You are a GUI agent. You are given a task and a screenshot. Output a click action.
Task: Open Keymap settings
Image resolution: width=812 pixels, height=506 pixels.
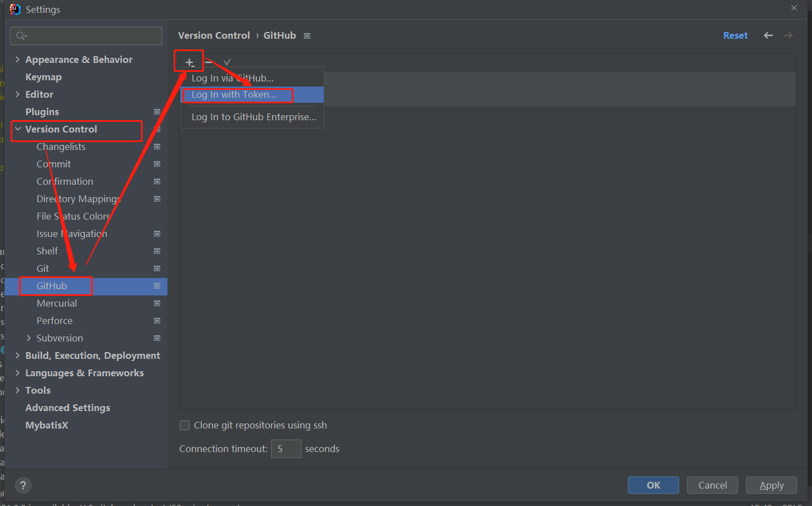tap(43, 77)
